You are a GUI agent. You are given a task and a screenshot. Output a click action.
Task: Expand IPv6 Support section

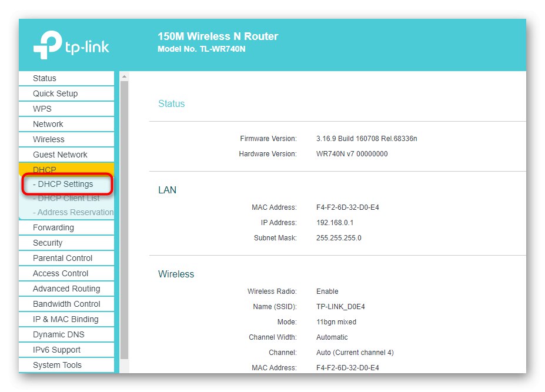click(x=66, y=350)
